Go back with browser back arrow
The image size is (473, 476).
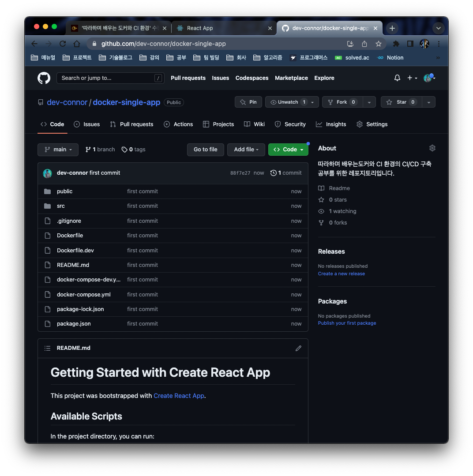pyautogui.click(x=34, y=44)
